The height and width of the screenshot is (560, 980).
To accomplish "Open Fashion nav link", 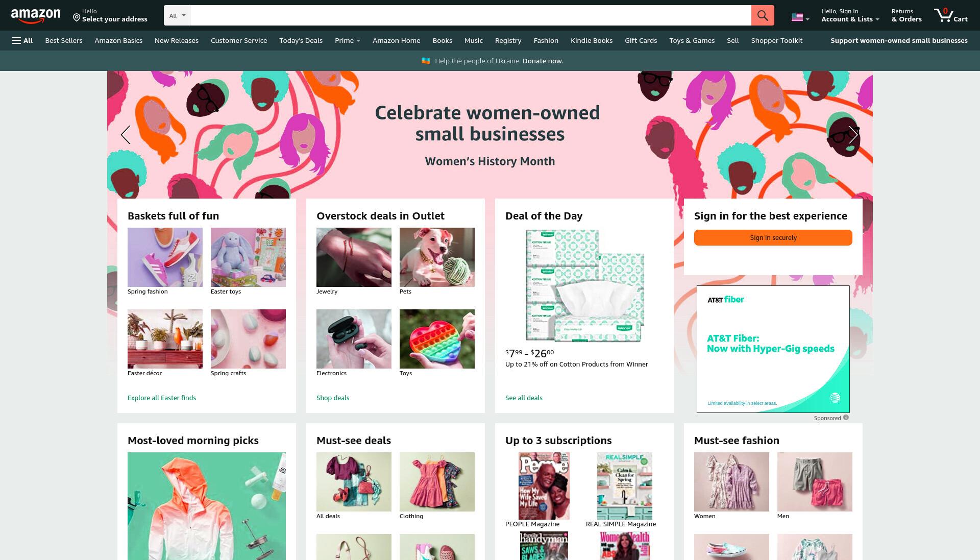I will [x=546, y=40].
